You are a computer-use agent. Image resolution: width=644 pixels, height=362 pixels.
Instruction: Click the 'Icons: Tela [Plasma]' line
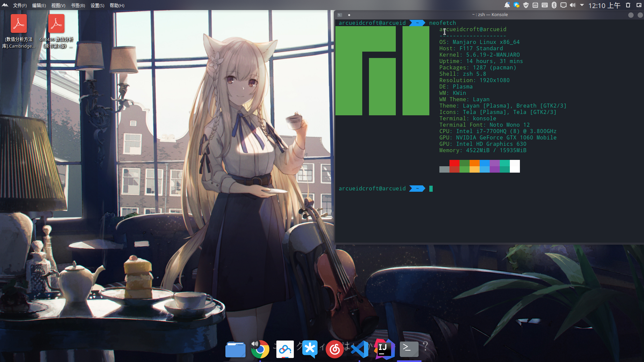tap(498, 112)
